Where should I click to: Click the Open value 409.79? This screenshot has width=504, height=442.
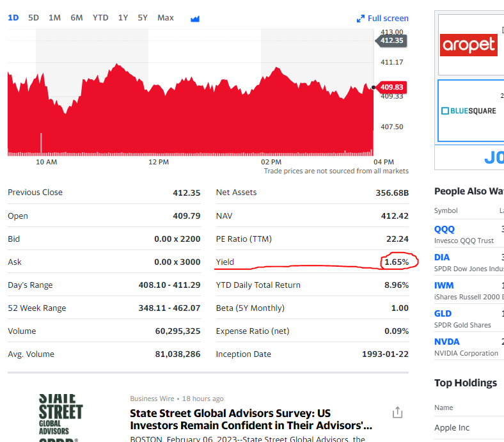pos(186,216)
